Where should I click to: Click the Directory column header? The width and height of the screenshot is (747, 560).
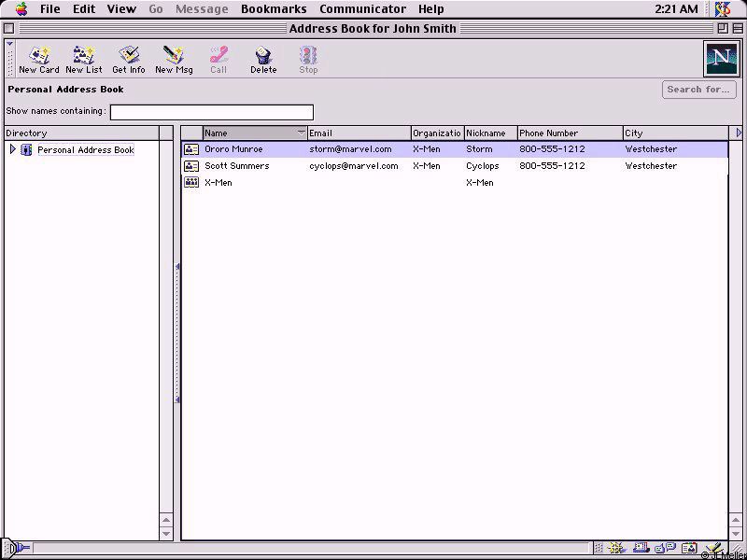(x=81, y=133)
